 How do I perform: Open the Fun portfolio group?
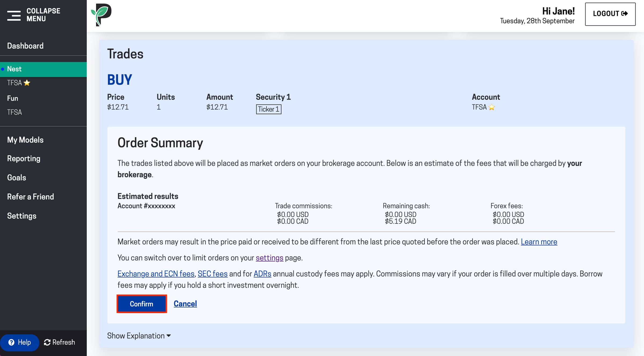pyautogui.click(x=13, y=98)
